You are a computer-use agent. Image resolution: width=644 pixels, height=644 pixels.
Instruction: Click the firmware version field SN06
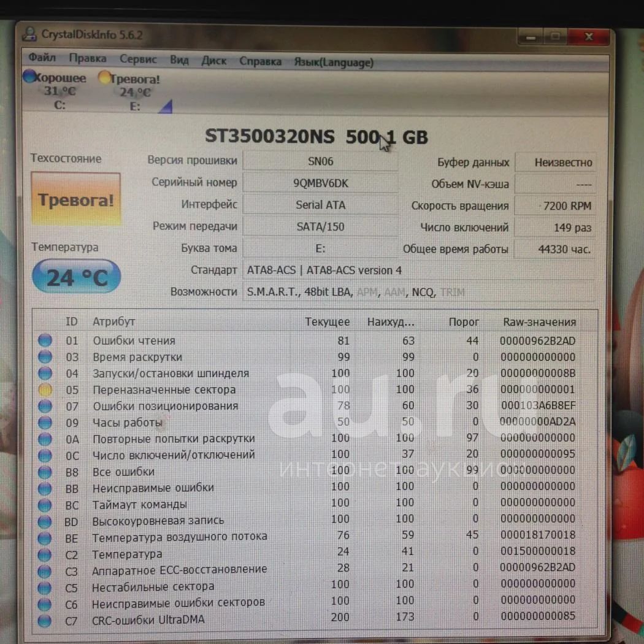320,161
